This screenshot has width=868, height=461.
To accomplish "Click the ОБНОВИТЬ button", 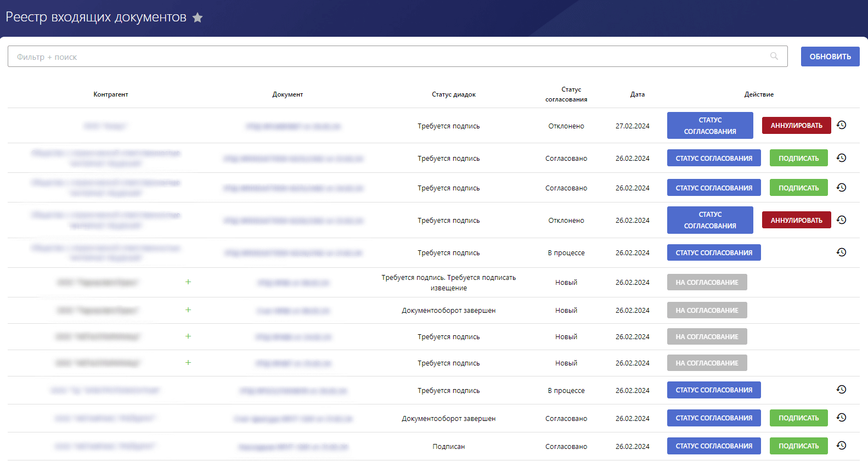I will point(830,57).
